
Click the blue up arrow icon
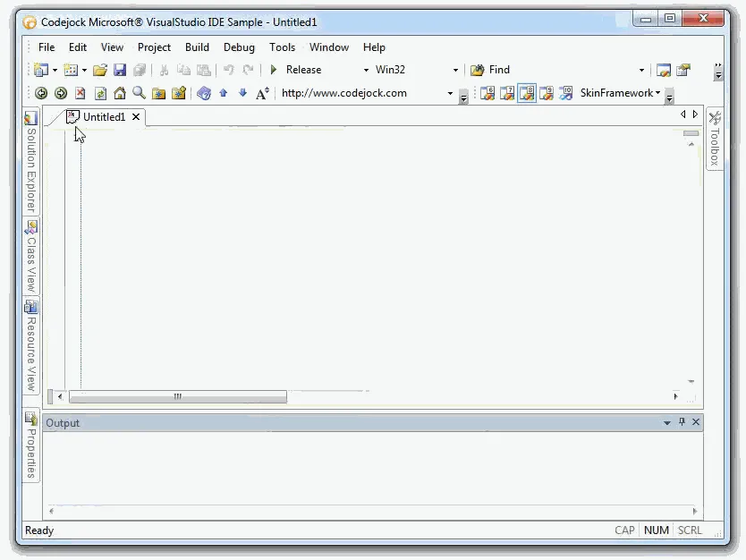(223, 93)
